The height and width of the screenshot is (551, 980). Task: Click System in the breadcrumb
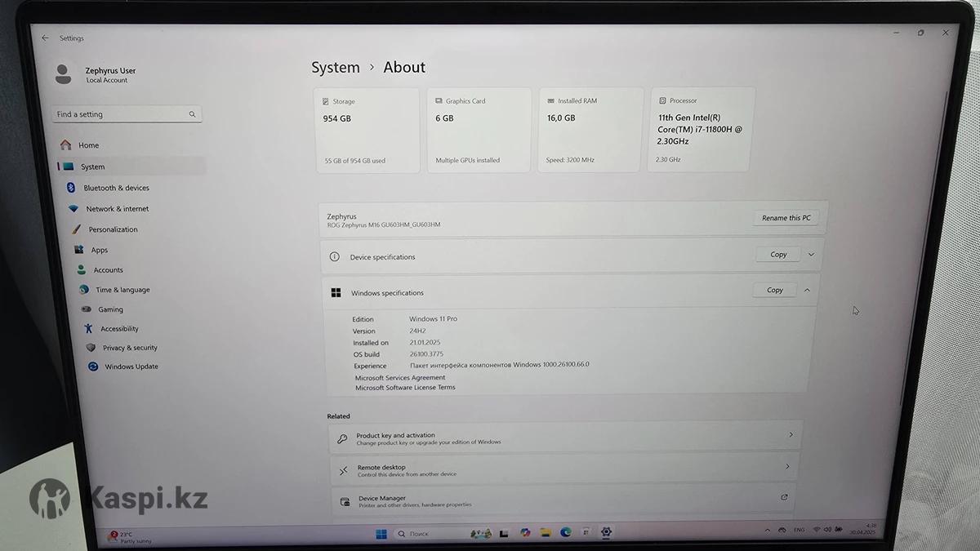pyautogui.click(x=336, y=68)
